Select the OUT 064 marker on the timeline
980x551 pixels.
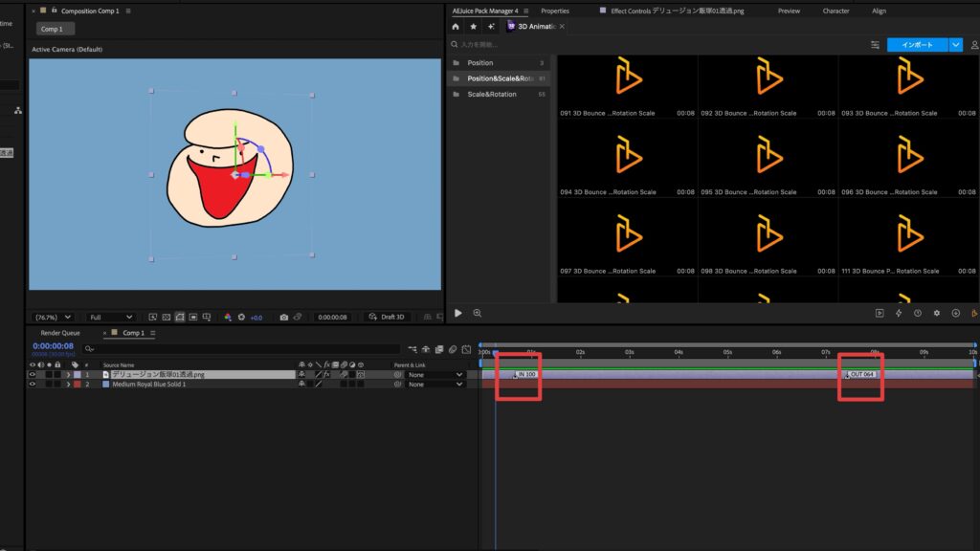pos(860,374)
